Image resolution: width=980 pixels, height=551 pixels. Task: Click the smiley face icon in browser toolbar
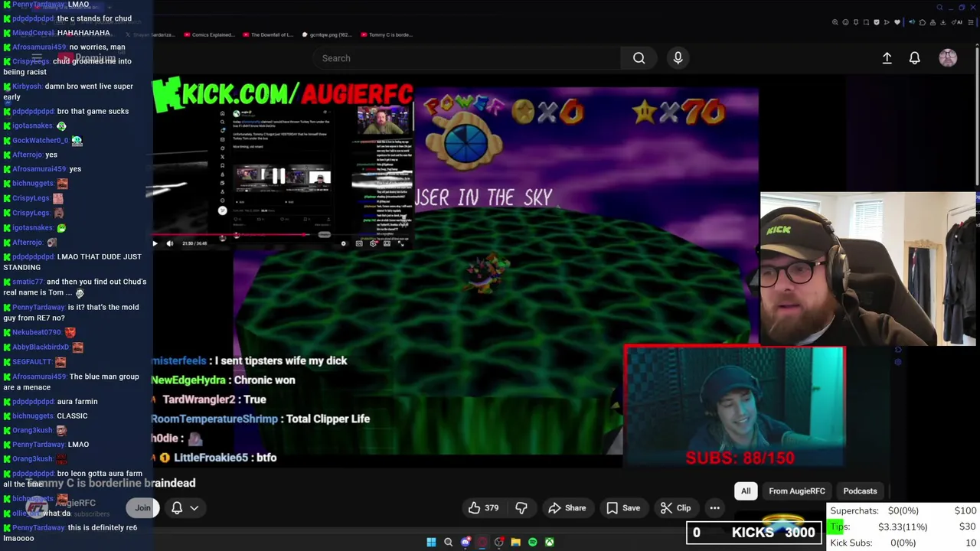[x=845, y=22]
